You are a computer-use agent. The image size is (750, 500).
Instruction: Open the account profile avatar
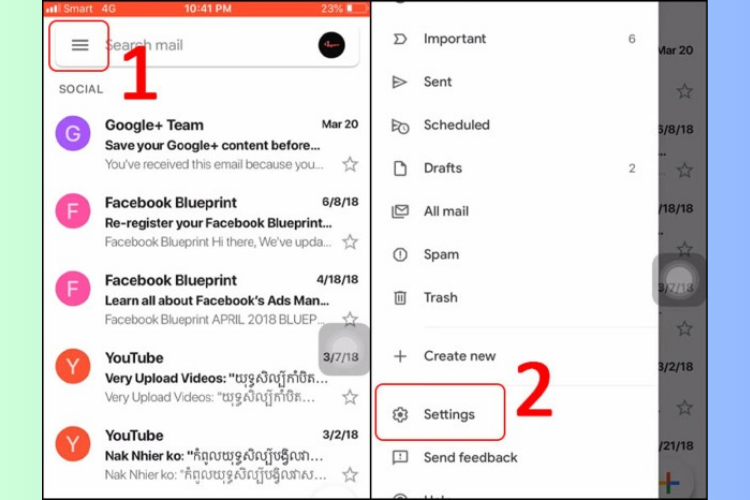pos(331,45)
